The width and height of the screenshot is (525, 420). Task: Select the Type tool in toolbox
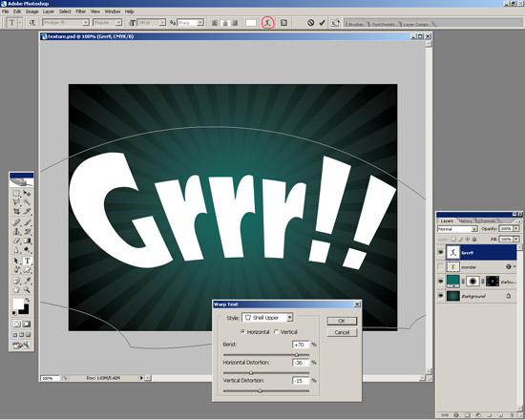point(27,261)
